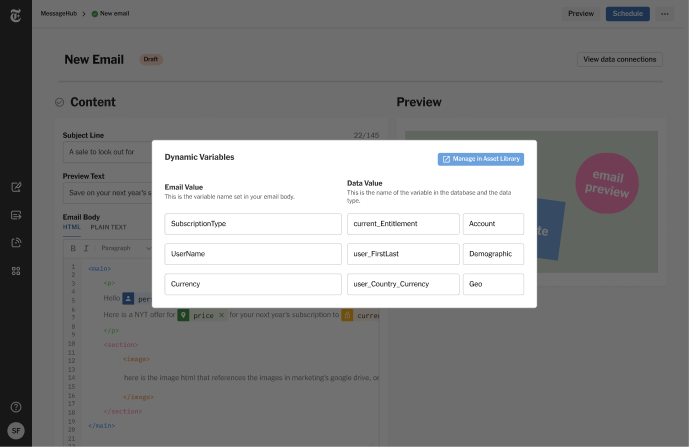Screen dimensions: 689x447
Task: Click the Schedule button
Action: (x=627, y=14)
